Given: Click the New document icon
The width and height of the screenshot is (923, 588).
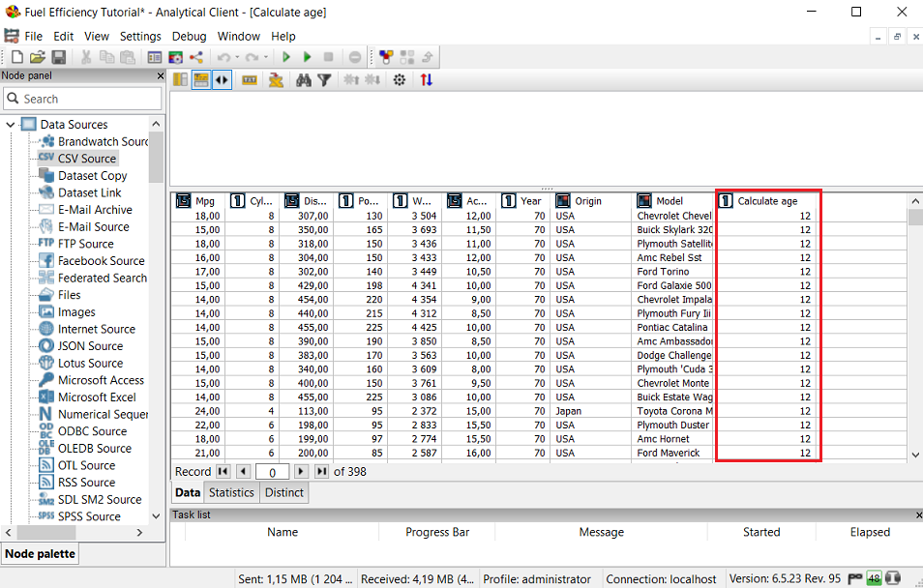Looking at the screenshot, I should tap(16, 58).
